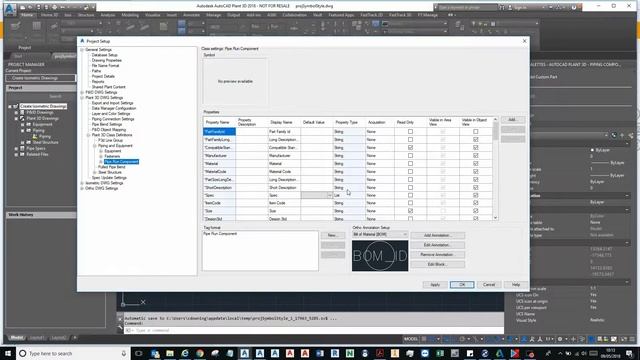Expand the Ortho DWG Settings node

point(82,189)
